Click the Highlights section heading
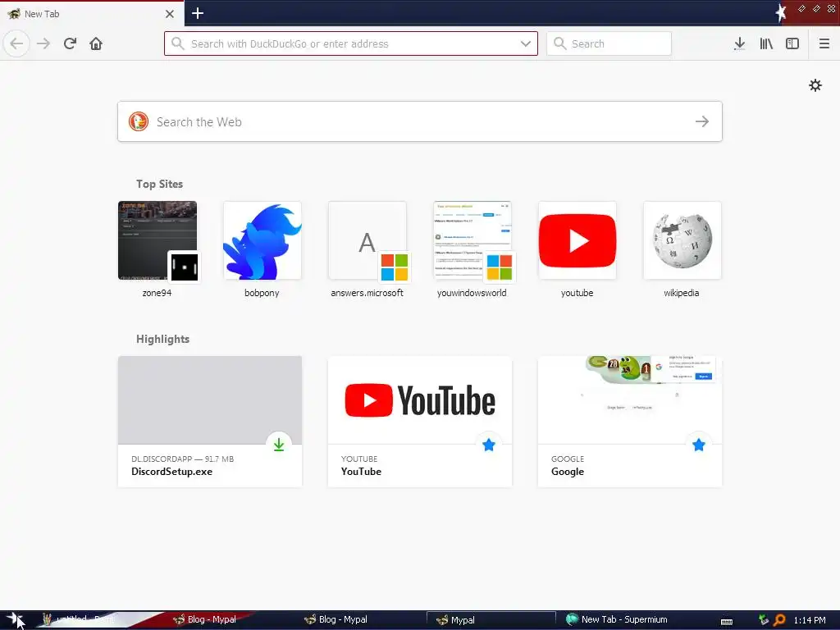Image resolution: width=840 pixels, height=630 pixels. (162, 339)
